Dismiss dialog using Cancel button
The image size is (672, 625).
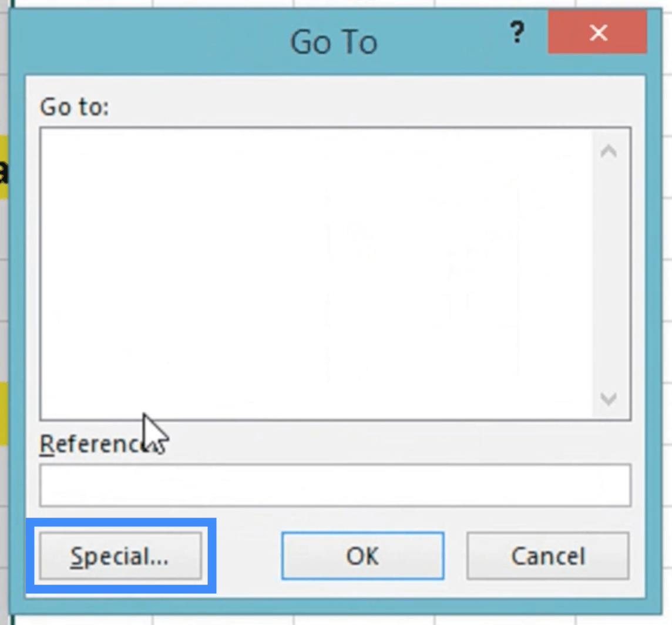[547, 556]
